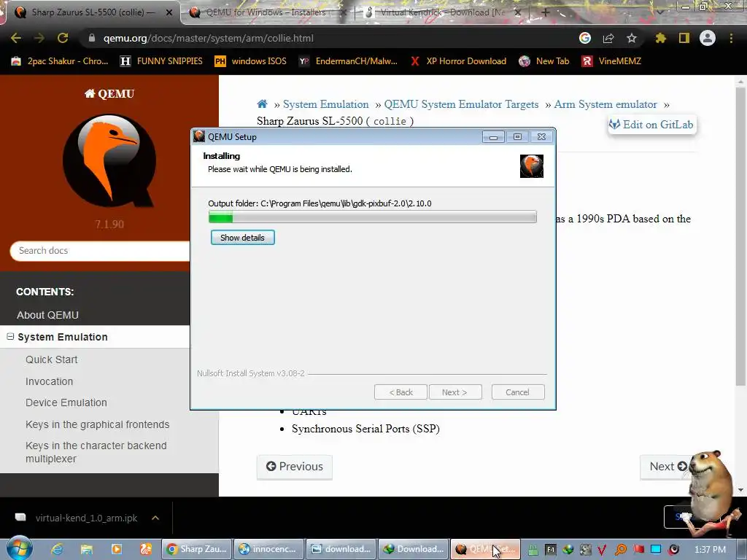Open the Chrome three-dot menu

[731, 38]
